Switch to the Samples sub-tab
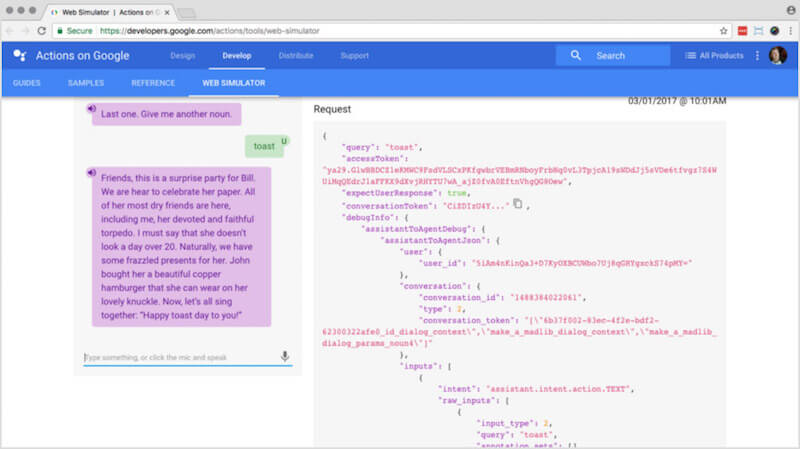This screenshot has height=449, width=800. click(x=86, y=83)
